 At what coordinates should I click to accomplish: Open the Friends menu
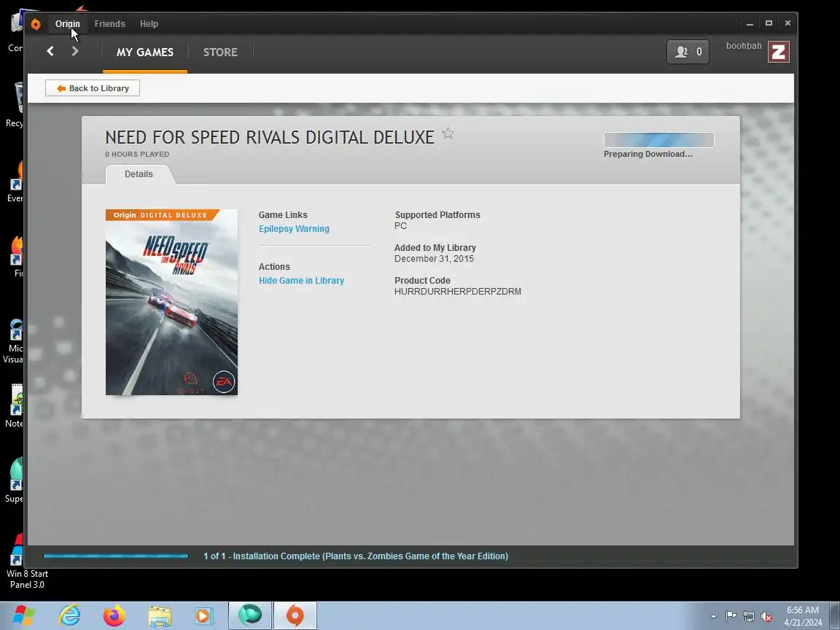point(110,24)
